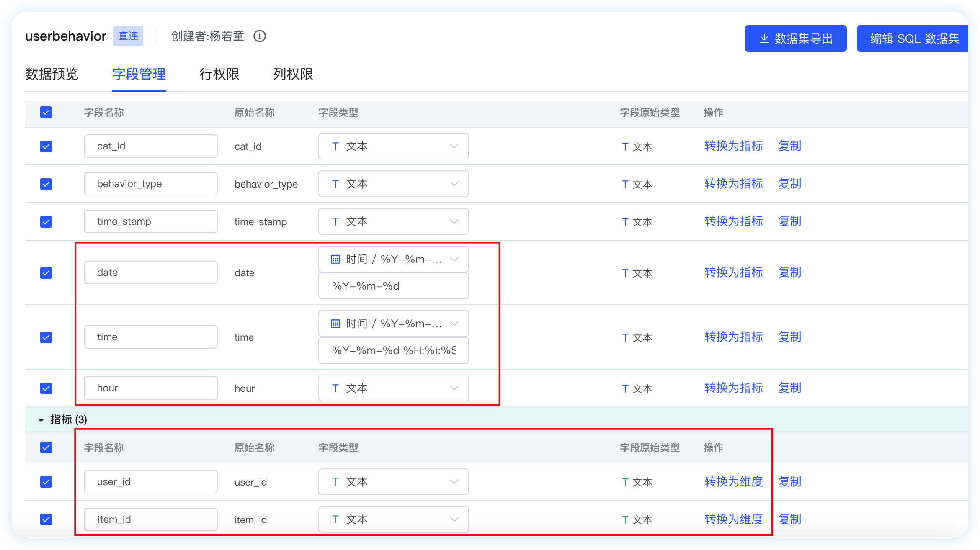Open the user_id field type dropdown
This screenshot has width=980, height=550.
393,482
